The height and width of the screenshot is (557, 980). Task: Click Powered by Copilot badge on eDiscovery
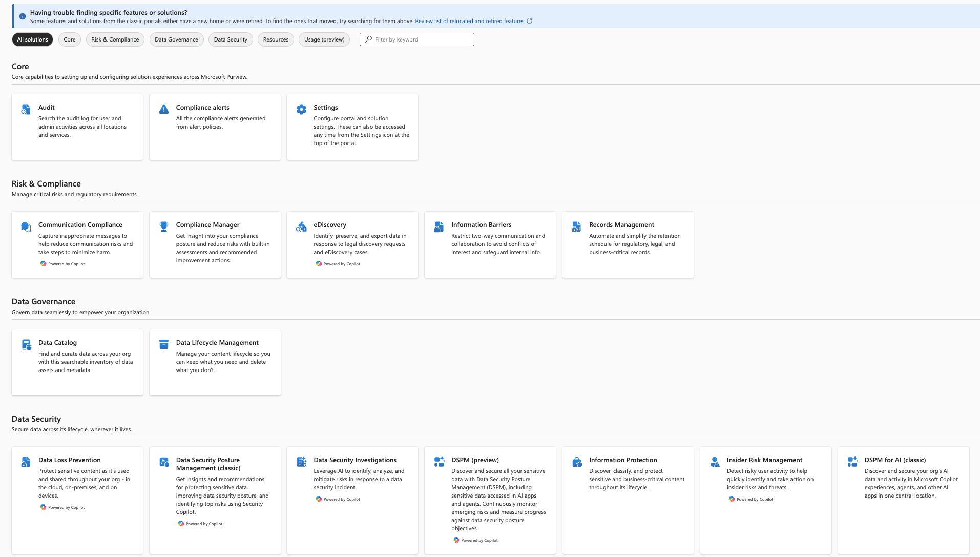coord(339,264)
